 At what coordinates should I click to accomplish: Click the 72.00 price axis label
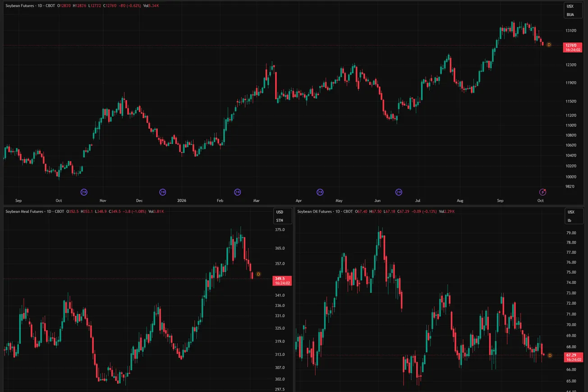coord(571,304)
